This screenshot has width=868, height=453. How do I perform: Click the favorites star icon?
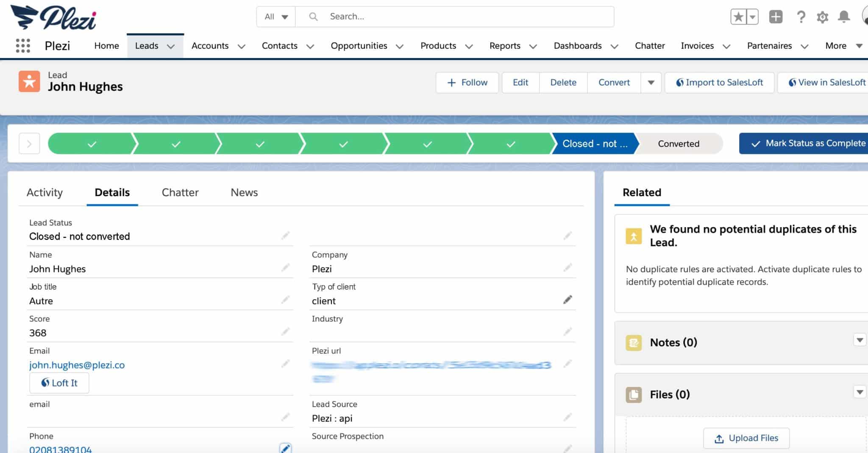tap(738, 17)
